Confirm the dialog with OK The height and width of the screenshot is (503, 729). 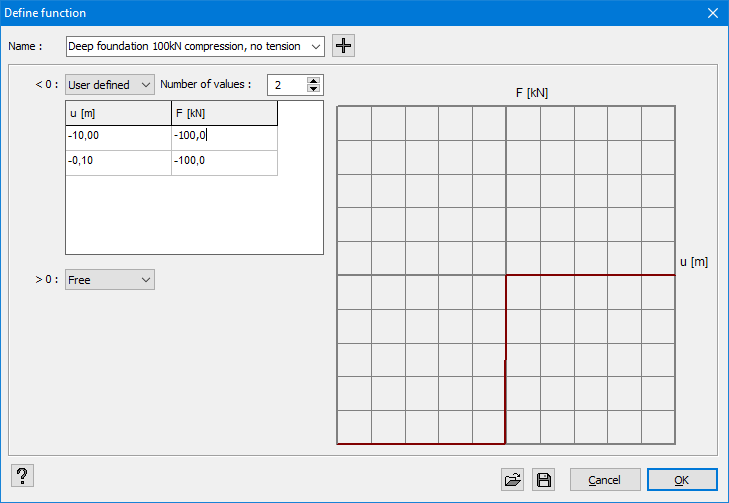[681, 480]
